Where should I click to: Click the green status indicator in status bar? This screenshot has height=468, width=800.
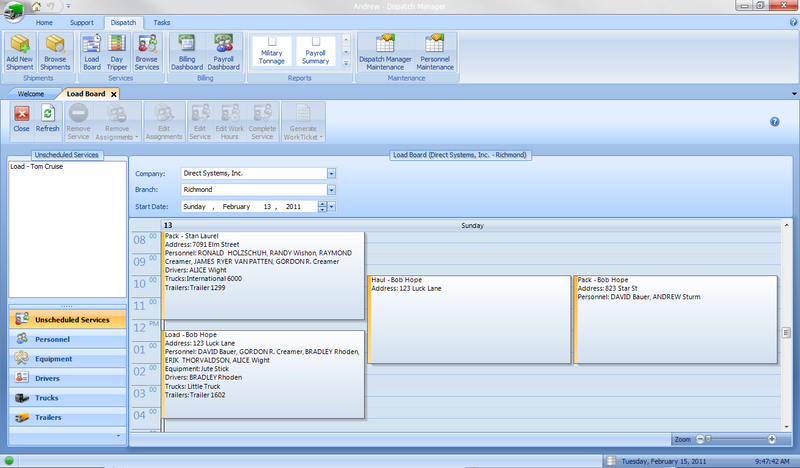tap(9, 461)
